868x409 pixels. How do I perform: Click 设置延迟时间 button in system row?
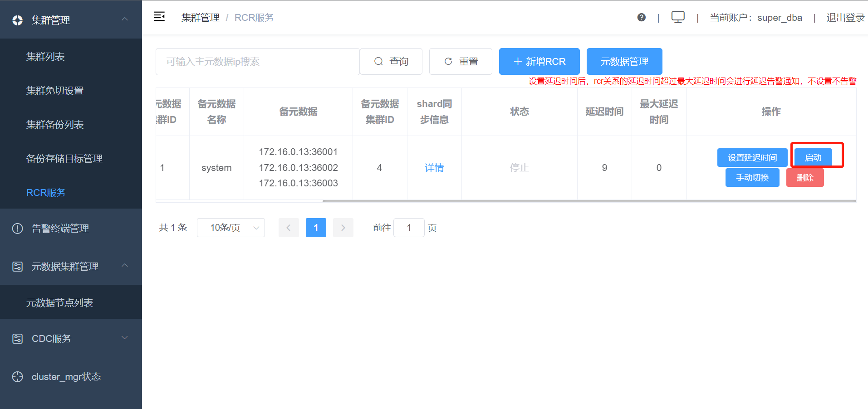click(752, 157)
